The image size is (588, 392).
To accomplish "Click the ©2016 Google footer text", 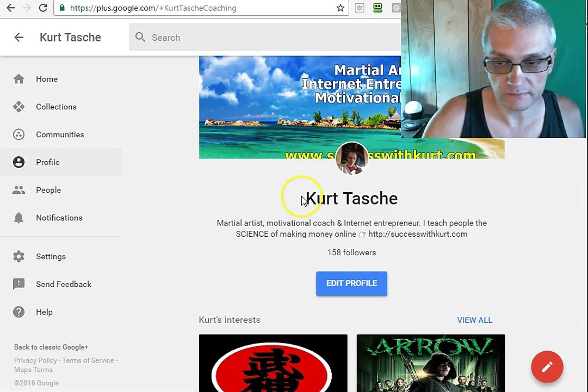I will [x=36, y=383].
